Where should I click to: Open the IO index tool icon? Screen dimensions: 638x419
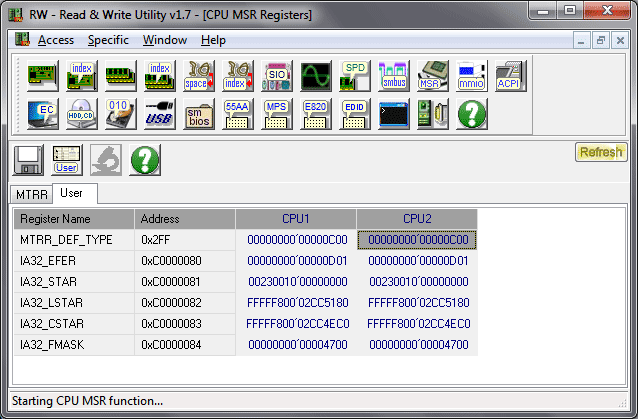238,76
